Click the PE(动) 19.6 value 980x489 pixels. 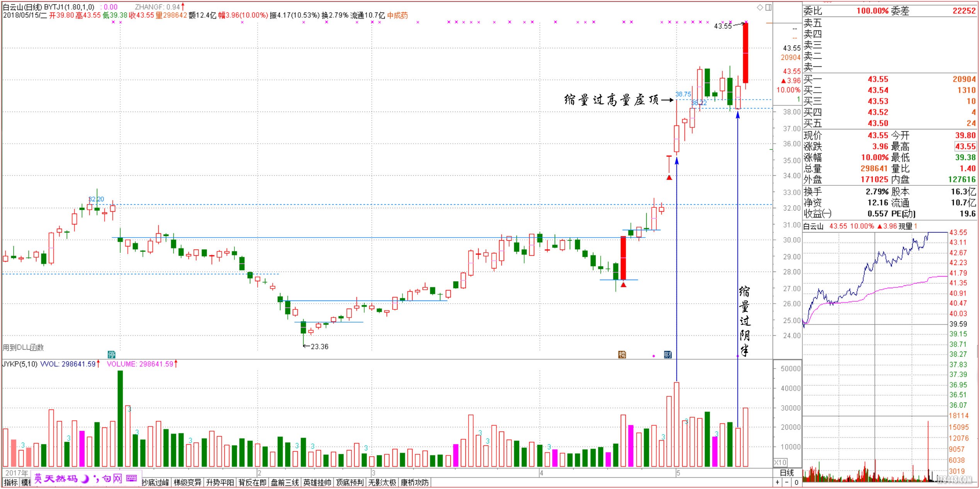click(x=968, y=214)
